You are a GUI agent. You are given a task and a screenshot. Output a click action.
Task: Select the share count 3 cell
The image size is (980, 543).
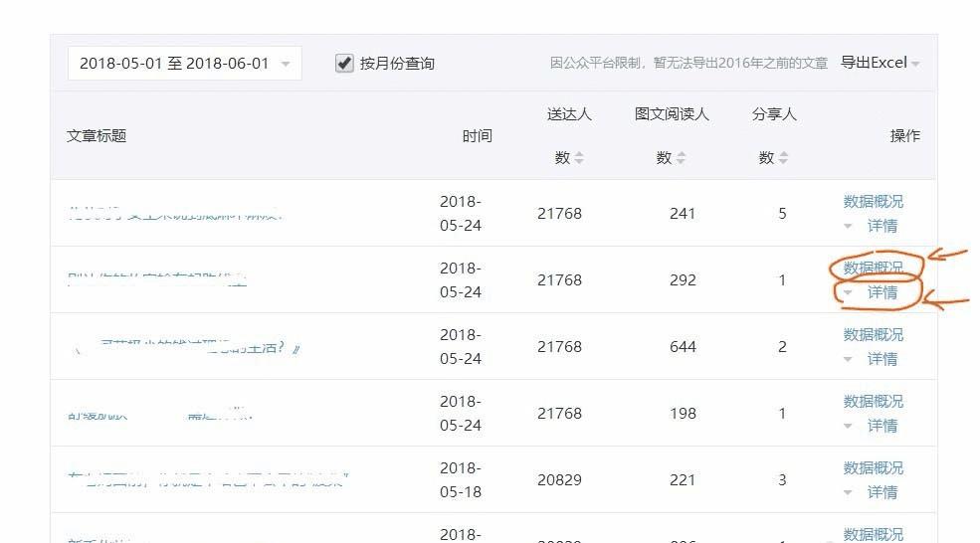(782, 480)
